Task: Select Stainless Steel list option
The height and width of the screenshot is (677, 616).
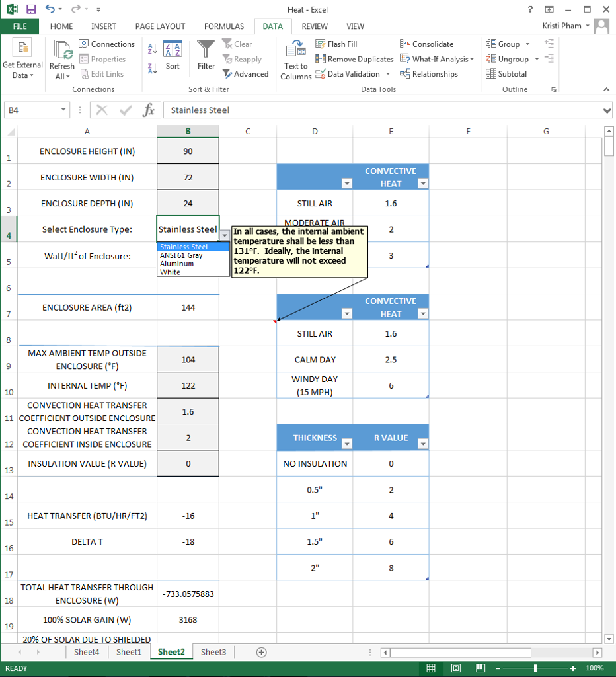Action: [x=193, y=247]
